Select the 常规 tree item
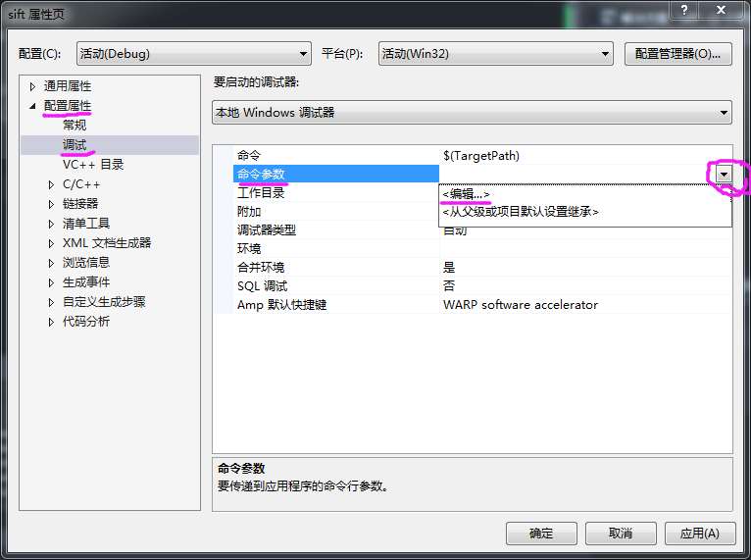Screen dimensions: 751x560 (75, 125)
